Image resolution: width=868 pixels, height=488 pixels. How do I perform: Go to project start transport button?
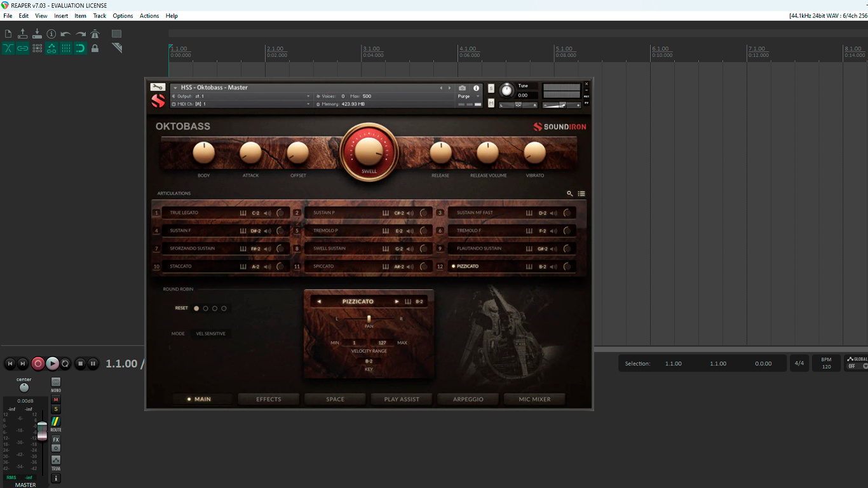[10, 363]
